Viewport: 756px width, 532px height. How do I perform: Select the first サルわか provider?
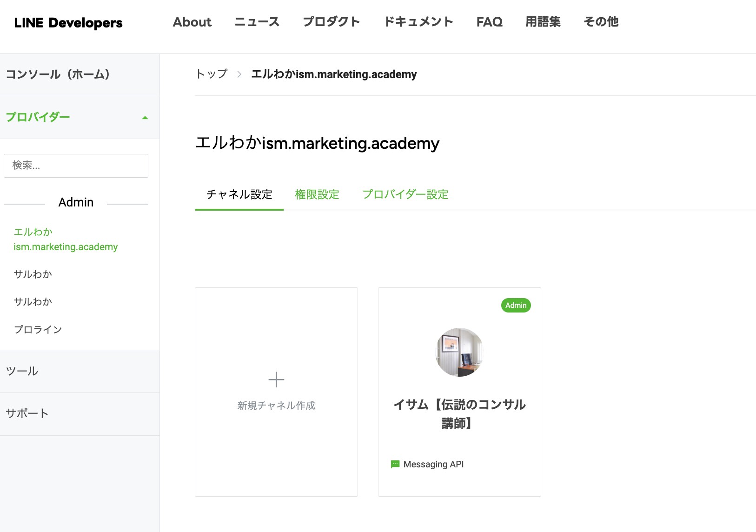(x=33, y=274)
